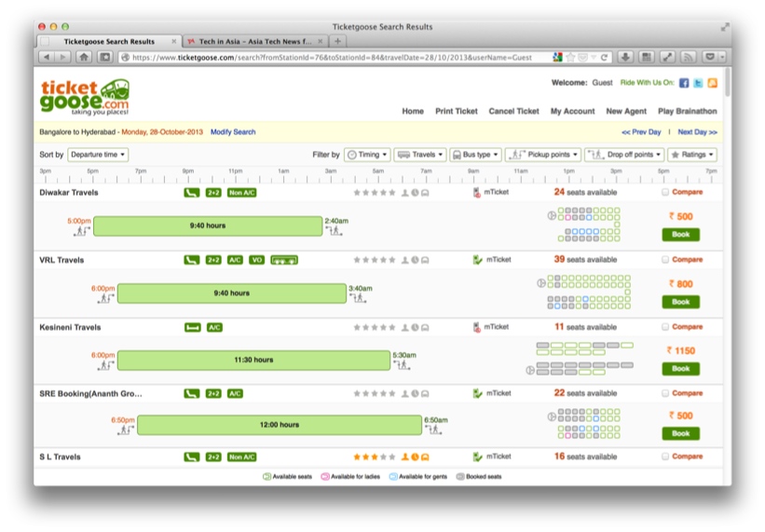Click the RSS feed toolbar icon

[688, 57]
